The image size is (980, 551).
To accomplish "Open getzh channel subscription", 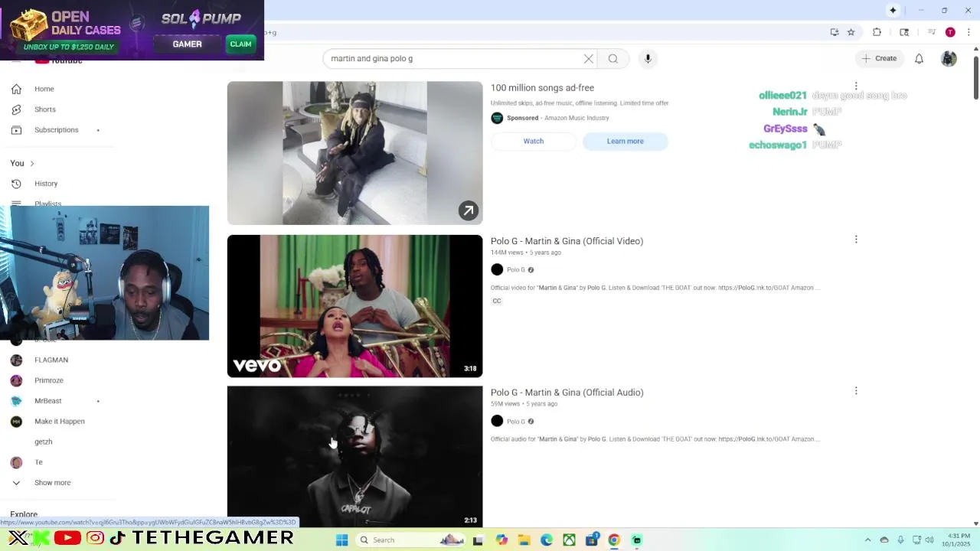I will point(44,442).
